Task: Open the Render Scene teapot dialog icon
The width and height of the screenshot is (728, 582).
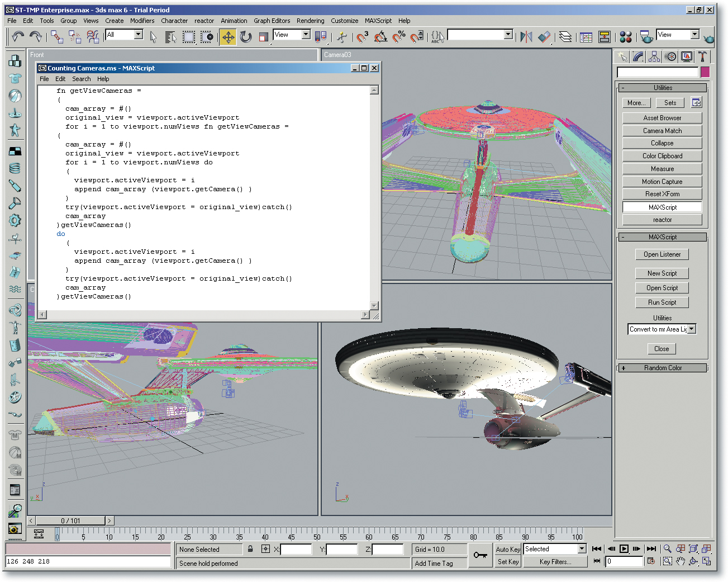Action: pos(646,37)
